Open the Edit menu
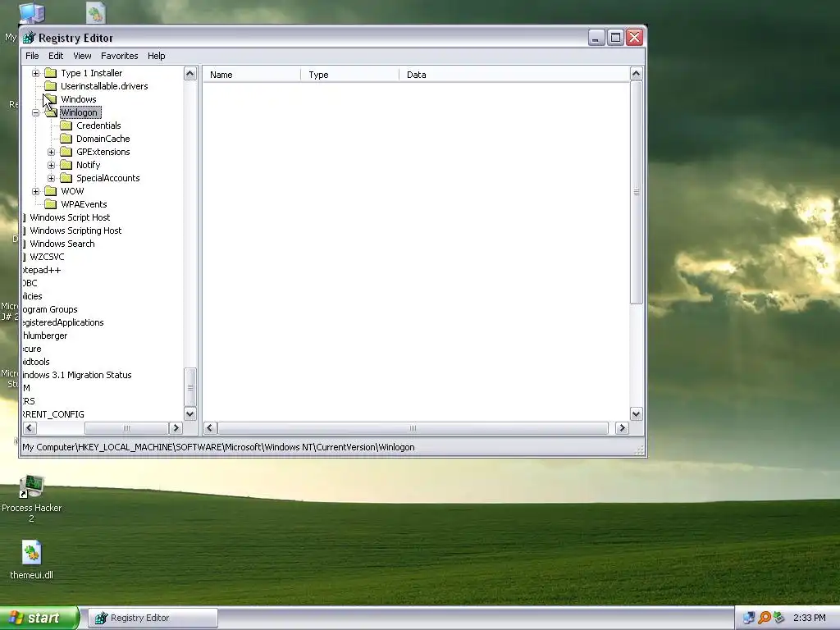The image size is (840, 630). click(56, 56)
